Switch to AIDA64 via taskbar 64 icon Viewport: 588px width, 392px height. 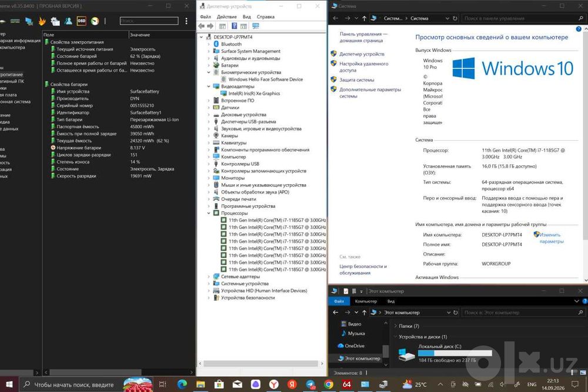tap(347, 384)
